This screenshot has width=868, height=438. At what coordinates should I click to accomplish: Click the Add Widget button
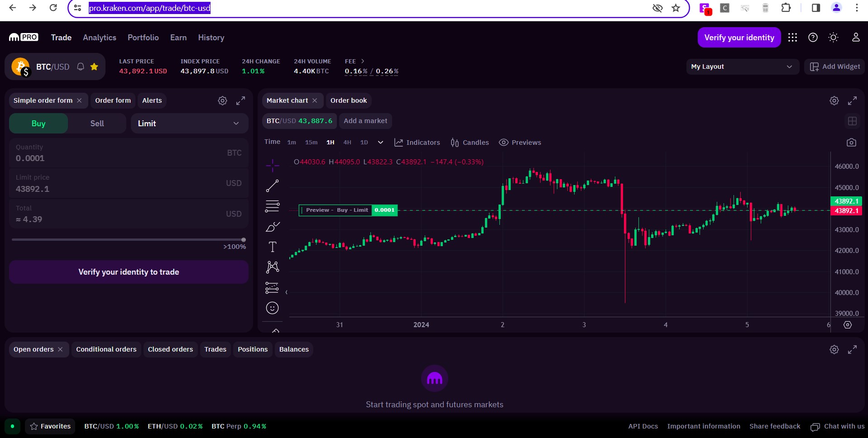834,67
